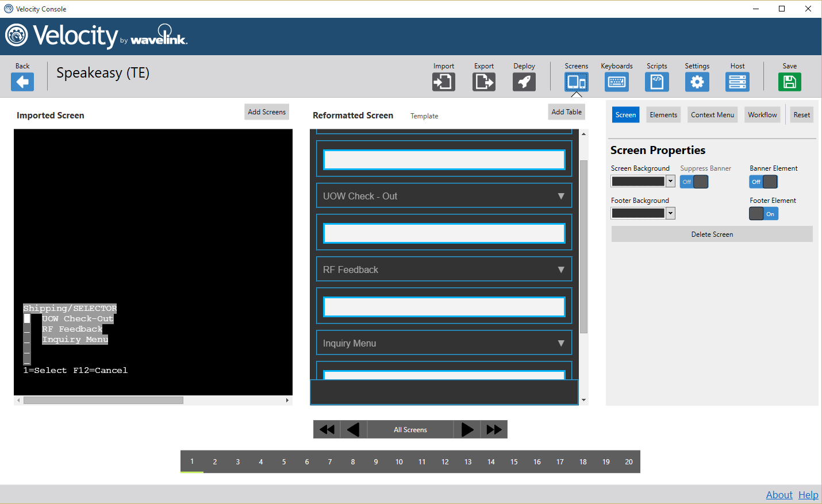
Task: Save the project with the Save icon
Action: [789, 82]
